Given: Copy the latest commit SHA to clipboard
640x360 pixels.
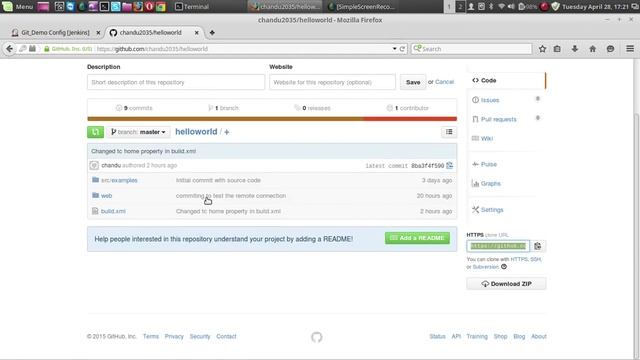Looking at the screenshot, I should [x=450, y=165].
